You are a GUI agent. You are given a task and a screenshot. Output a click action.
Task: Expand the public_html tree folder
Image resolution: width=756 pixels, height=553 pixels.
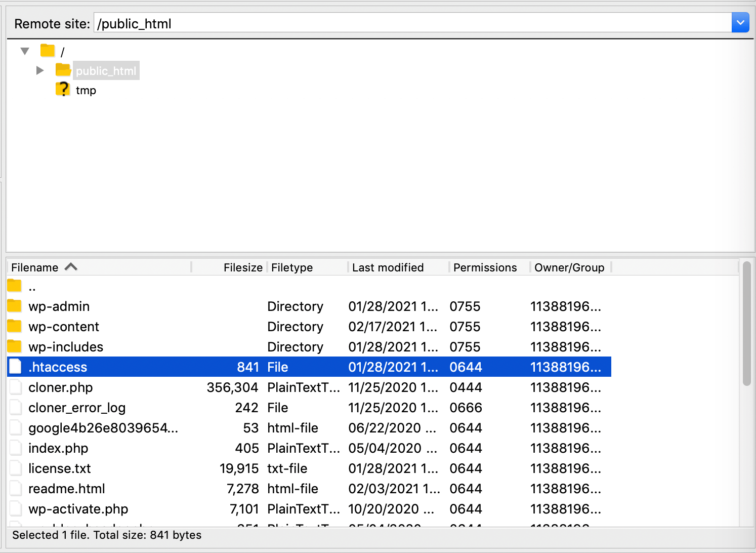click(40, 70)
